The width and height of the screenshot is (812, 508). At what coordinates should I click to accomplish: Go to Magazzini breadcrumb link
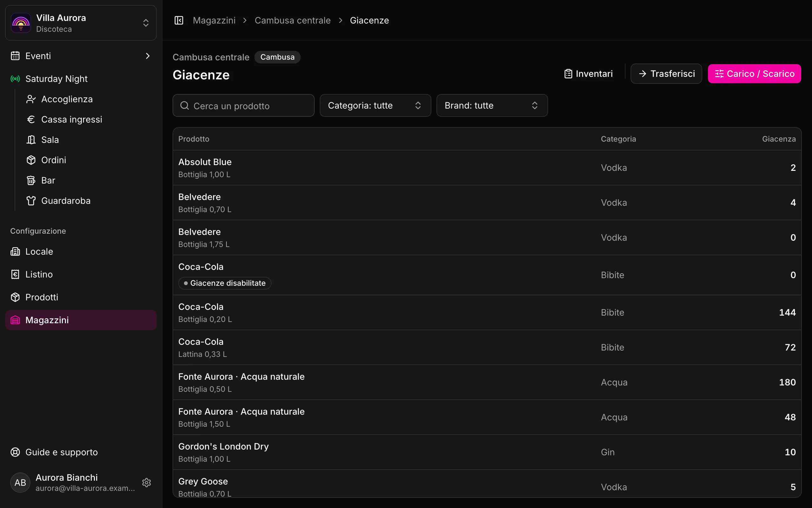214,21
